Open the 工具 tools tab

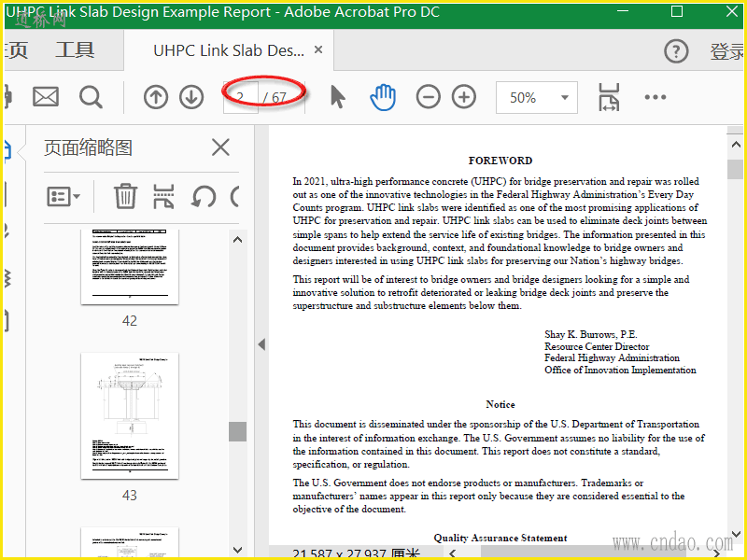click(x=75, y=50)
